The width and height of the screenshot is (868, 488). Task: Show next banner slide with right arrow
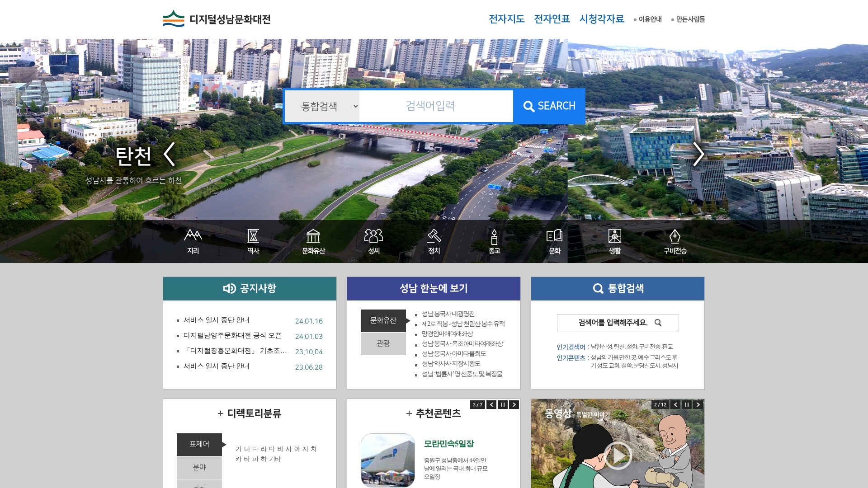pyautogui.click(x=698, y=155)
